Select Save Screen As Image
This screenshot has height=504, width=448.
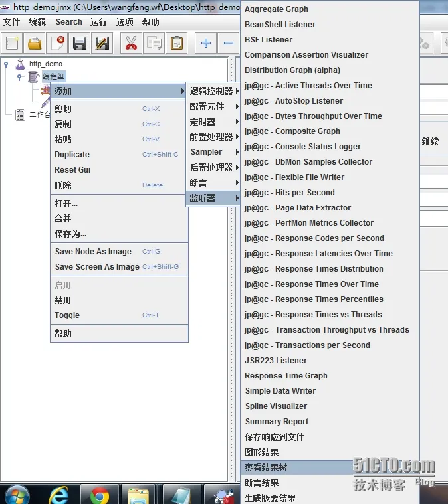click(119, 267)
